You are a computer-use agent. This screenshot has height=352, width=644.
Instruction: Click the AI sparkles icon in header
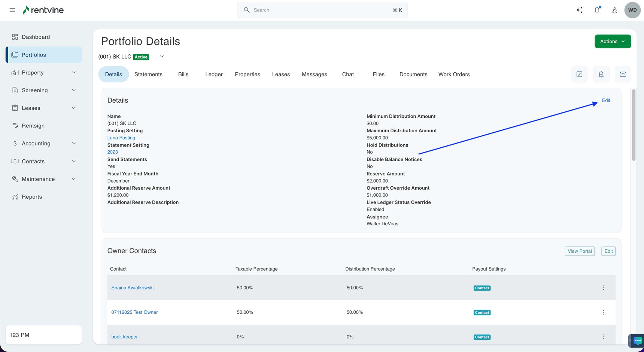579,10
